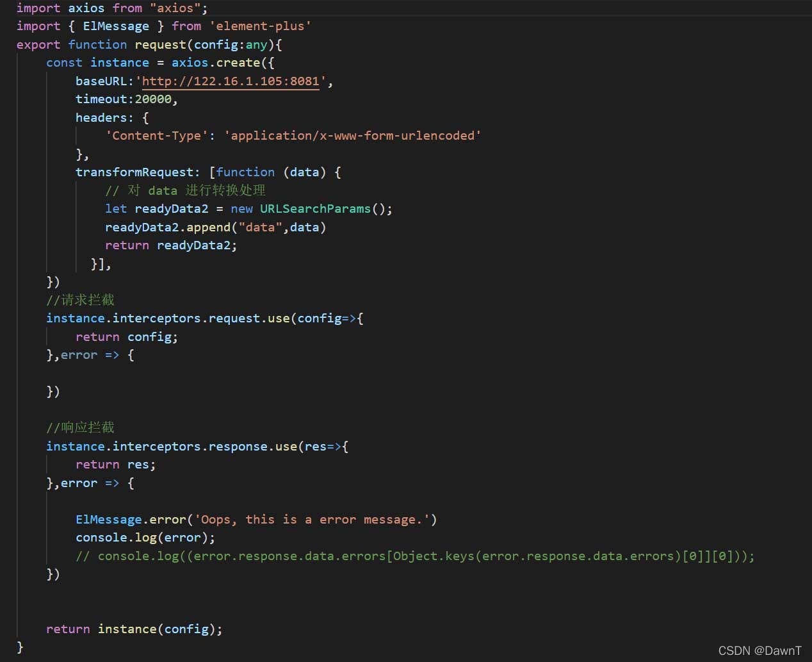The height and width of the screenshot is (662, 812).
Task: Click readyData2.append line in the code
Action: (x=215, y=227)
